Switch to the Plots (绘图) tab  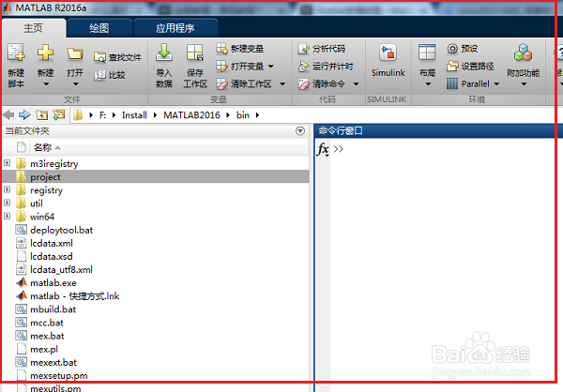click(x=99, y=28)
